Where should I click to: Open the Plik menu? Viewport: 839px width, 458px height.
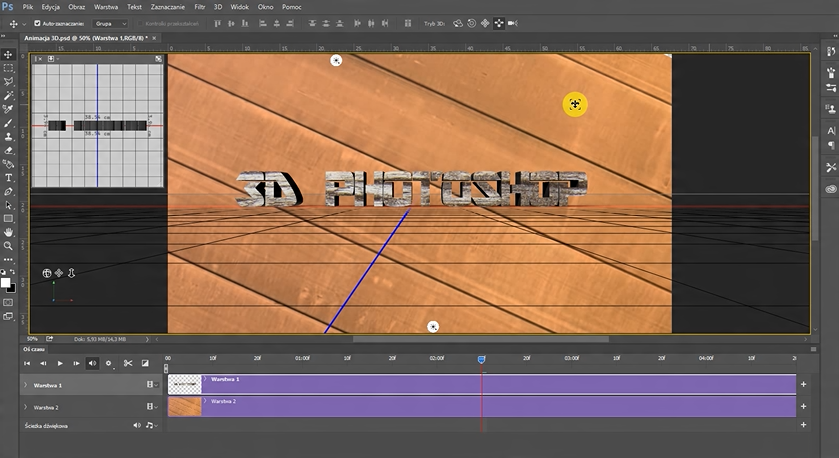pos(27,7)
